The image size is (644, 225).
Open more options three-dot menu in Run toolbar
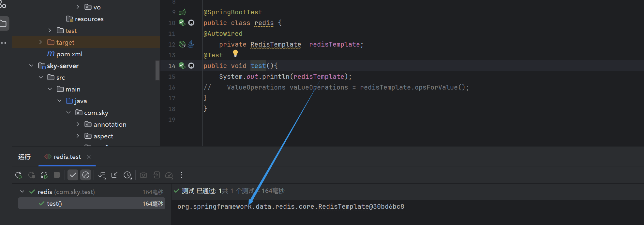(182, 175)
